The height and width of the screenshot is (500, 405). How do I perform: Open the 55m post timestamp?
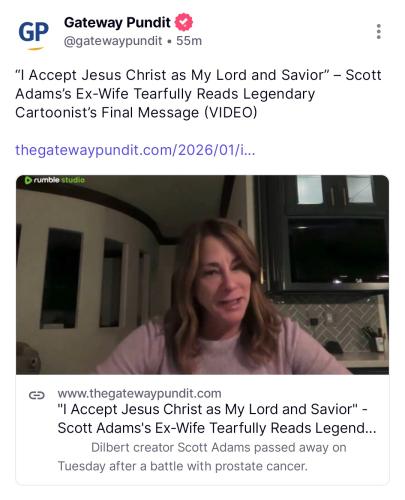point(189,41)
